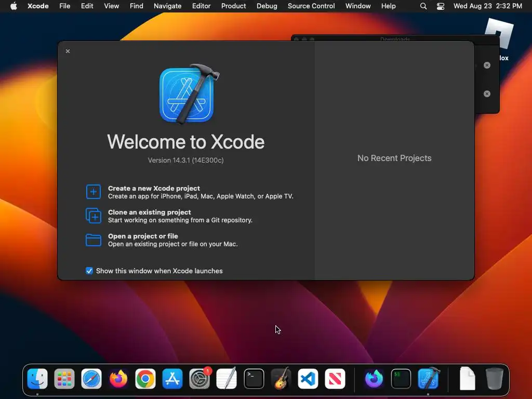
Task: Close the Welcome to Xcode window
Action: (68, 51)
